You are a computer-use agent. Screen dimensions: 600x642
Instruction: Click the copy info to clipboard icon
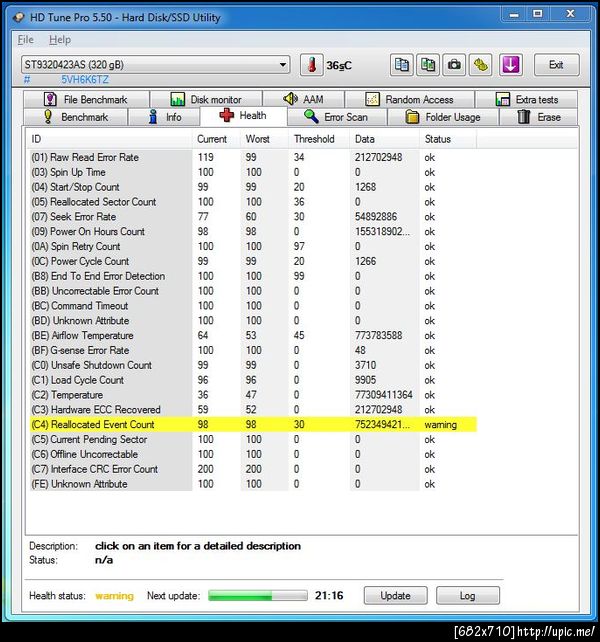[401, 65]
